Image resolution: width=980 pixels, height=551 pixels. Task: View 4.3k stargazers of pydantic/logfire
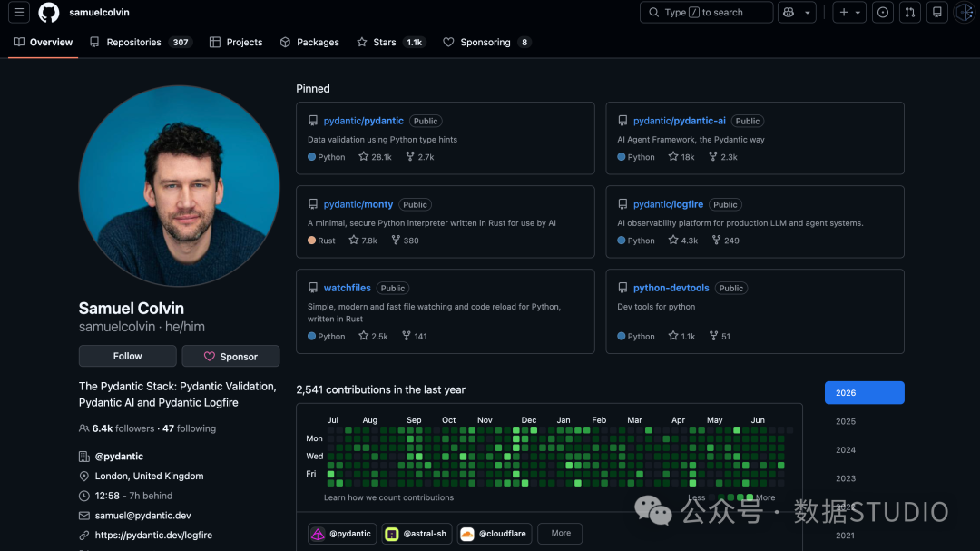tap(682, 241)
